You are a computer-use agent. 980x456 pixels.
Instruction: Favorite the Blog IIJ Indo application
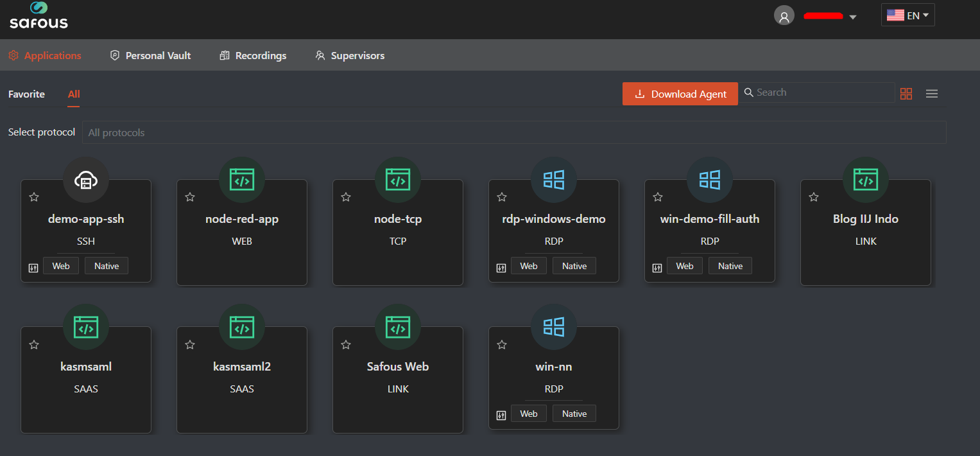[814, 197]
